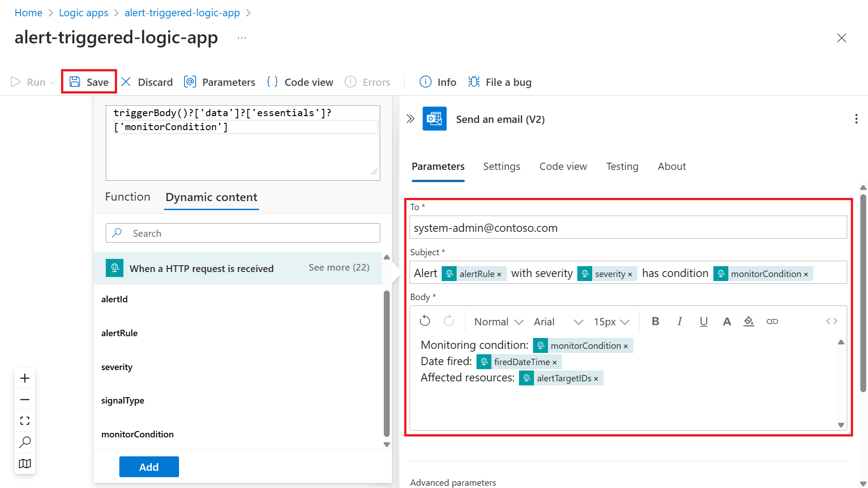Click the Underline formatting icon
Viewport: 868px width, 488px height.
click(703, 322)
